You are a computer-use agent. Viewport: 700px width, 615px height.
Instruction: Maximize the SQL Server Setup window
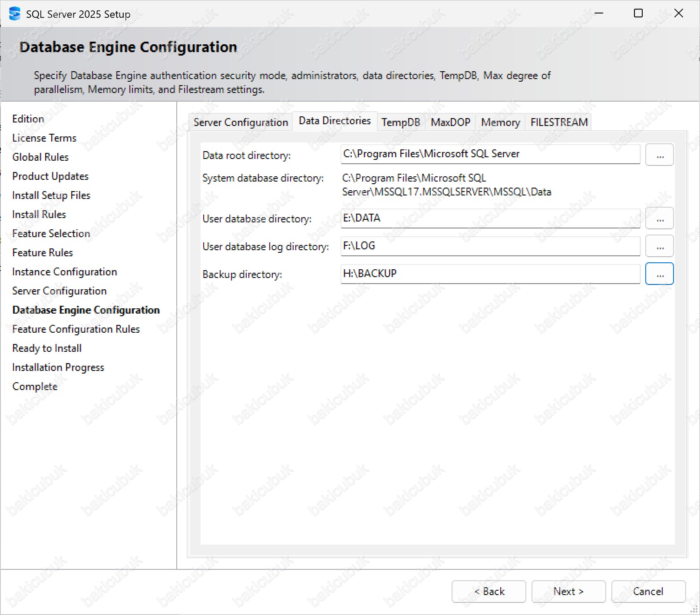click(638, 13)
